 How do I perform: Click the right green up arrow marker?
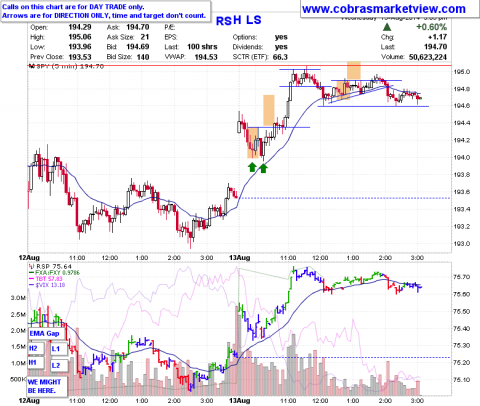(x=263, y=168)
